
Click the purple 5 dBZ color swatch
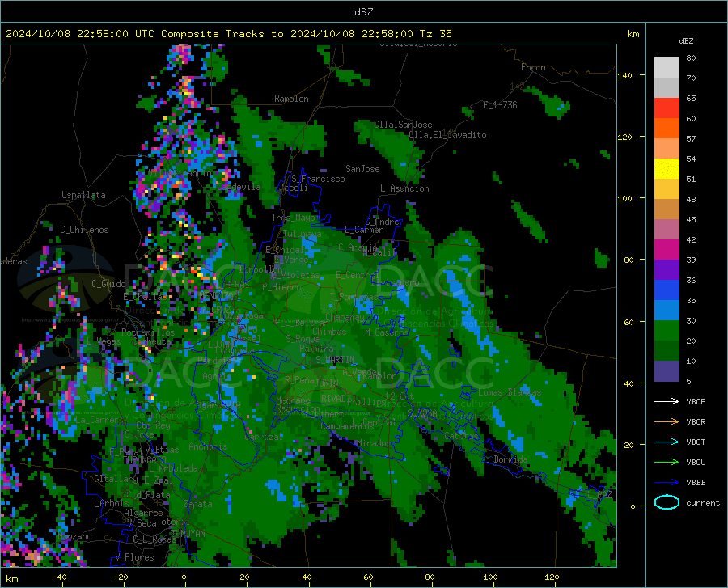point(667,371)
